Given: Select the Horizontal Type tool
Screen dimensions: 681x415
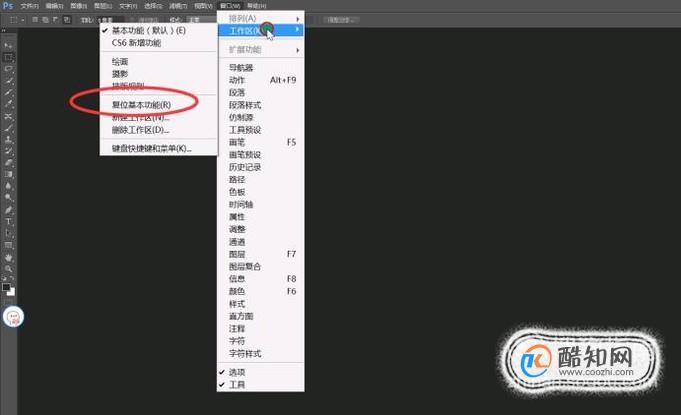Looking at the screenshot, I should pyautogui.click(x=8, y=222).
